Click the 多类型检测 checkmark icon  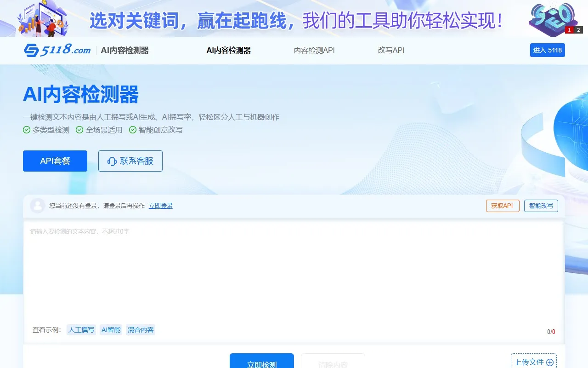pos(27,130)
